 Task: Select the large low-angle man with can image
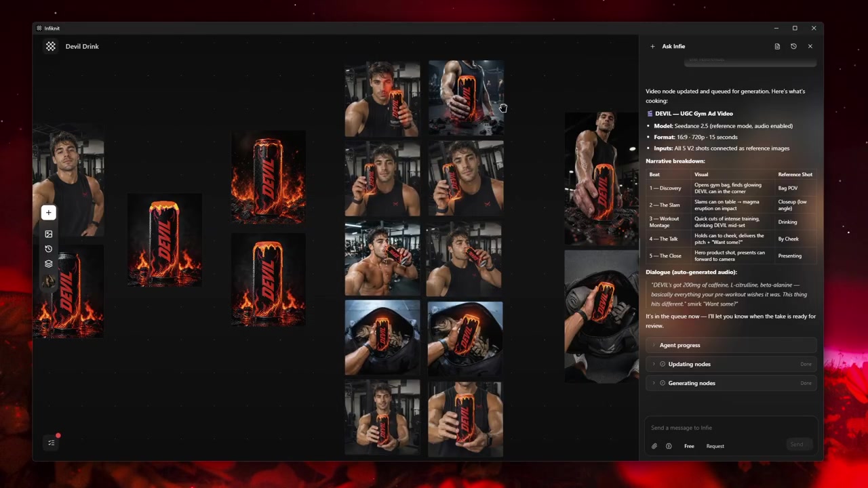tap(601, 178)
